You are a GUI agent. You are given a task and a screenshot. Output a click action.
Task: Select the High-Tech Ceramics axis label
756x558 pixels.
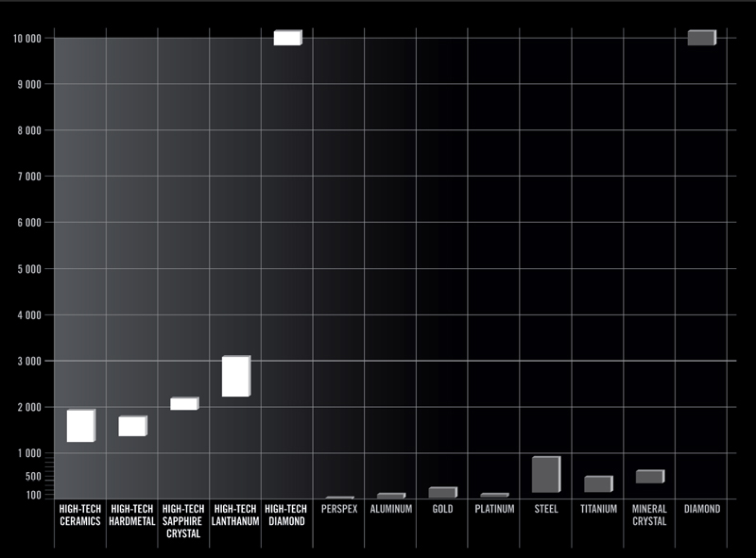pos(80,515)
